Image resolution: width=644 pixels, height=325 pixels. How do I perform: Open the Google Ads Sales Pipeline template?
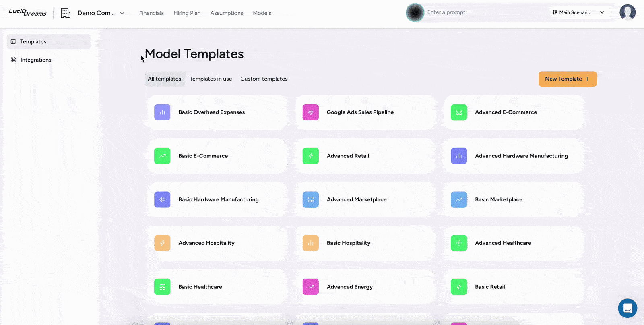[366, 112]
